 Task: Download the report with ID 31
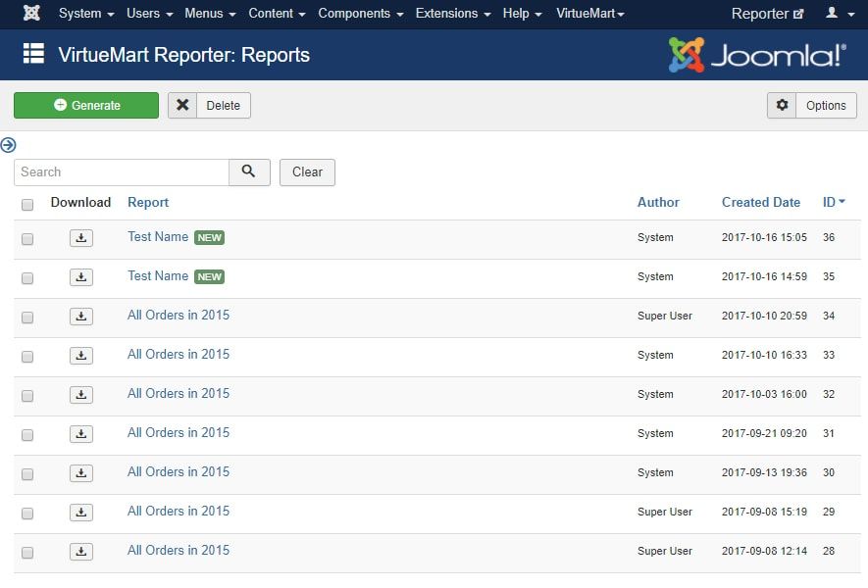(x=81, y=434)
